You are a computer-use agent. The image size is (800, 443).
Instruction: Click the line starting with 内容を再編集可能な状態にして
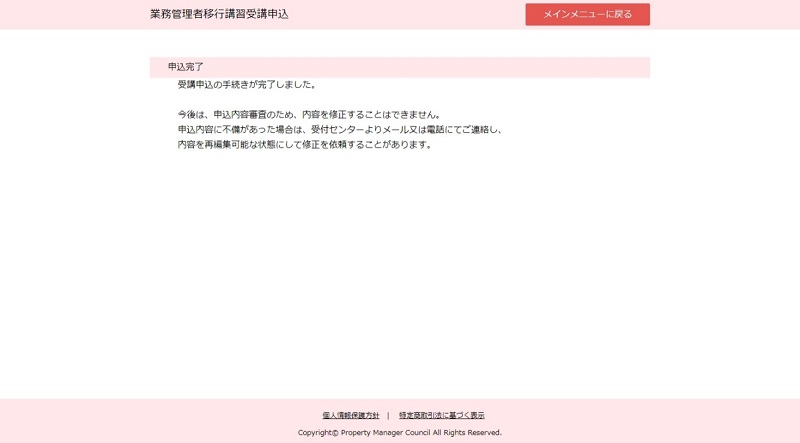pyautogui.click(x=304, y=145)
